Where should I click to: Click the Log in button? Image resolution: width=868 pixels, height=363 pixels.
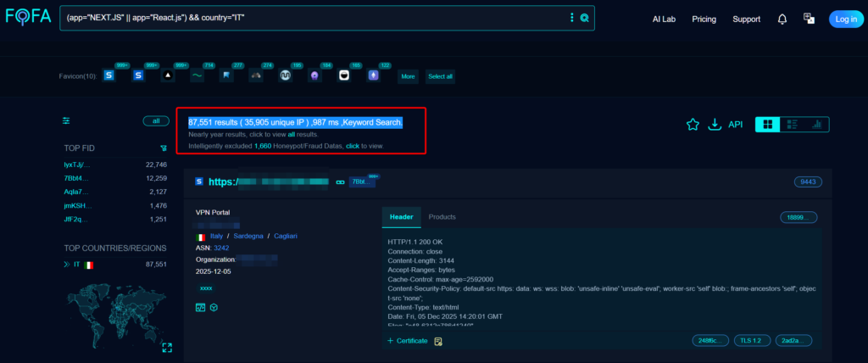tap(846, 19)
